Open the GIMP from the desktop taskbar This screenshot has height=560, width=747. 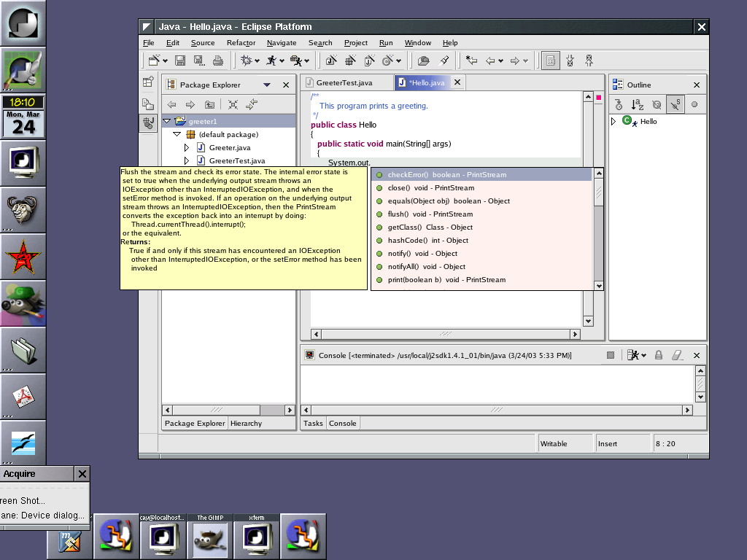click(210, 536)
